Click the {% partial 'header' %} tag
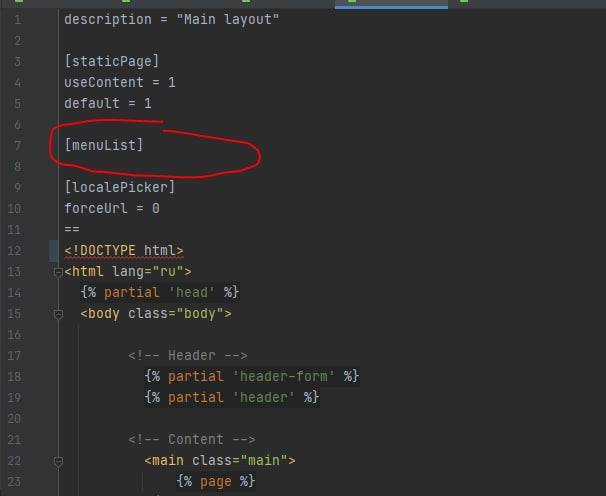The height and width of the screenshot is (496, 606). [x=232, y=397]
